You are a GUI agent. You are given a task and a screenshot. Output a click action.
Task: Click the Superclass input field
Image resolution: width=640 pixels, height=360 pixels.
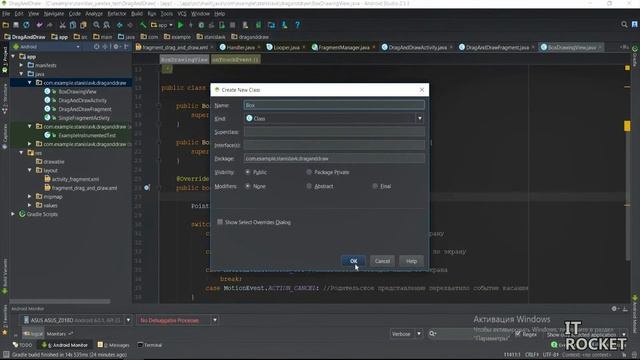click(334, 132)
